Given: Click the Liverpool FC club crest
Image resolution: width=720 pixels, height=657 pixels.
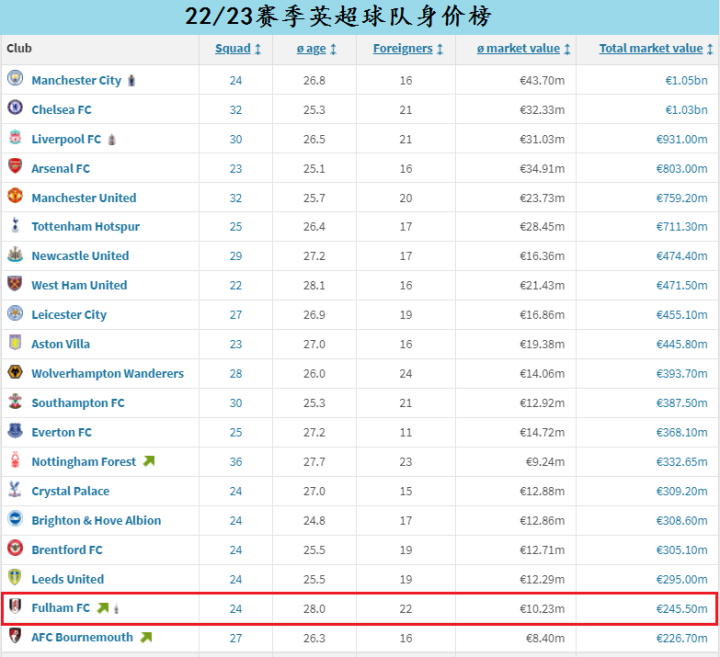Looking at the screenshot, I should 15,137.
